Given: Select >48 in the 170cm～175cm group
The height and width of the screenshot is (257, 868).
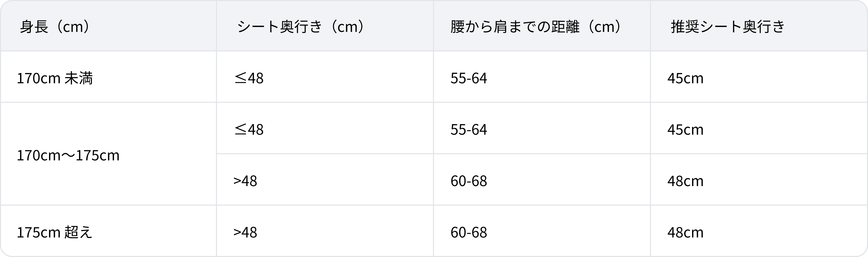Looking at the screenshot, I should coord(245,181).
